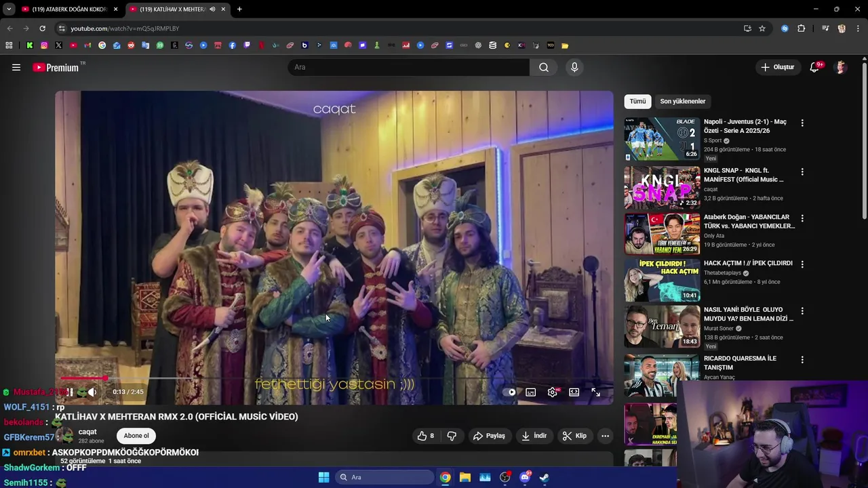The height and width of the screenshot is (488, 868).
Task: Mute the video with speaker icon
Action: point(92,392)
